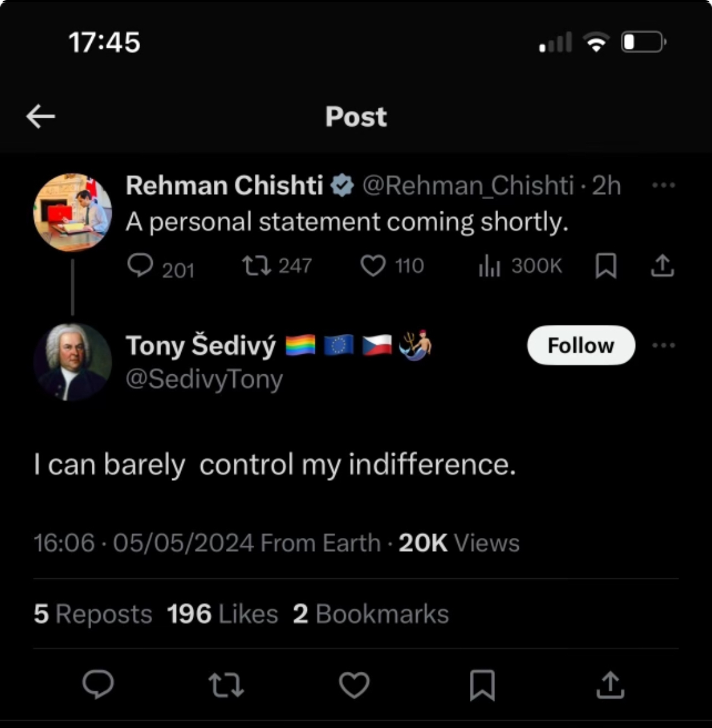Reply to Rehman Chishti's post
The image size is (712, 728).
[140, 266]
